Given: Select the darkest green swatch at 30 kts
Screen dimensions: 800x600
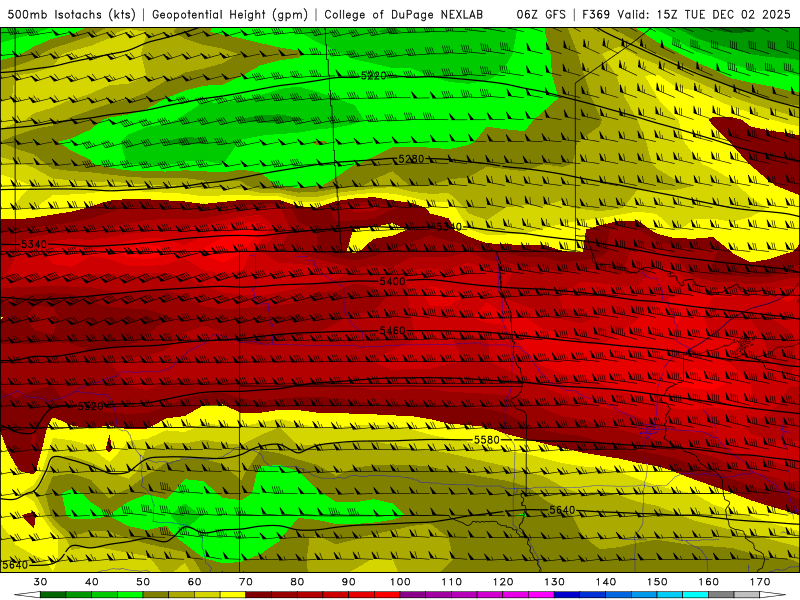Looking at the screenshot, I should tap(53, 595).
